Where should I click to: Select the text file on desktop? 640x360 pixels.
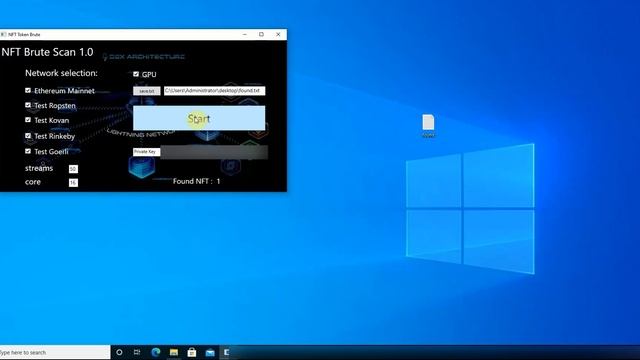point(428,126)
